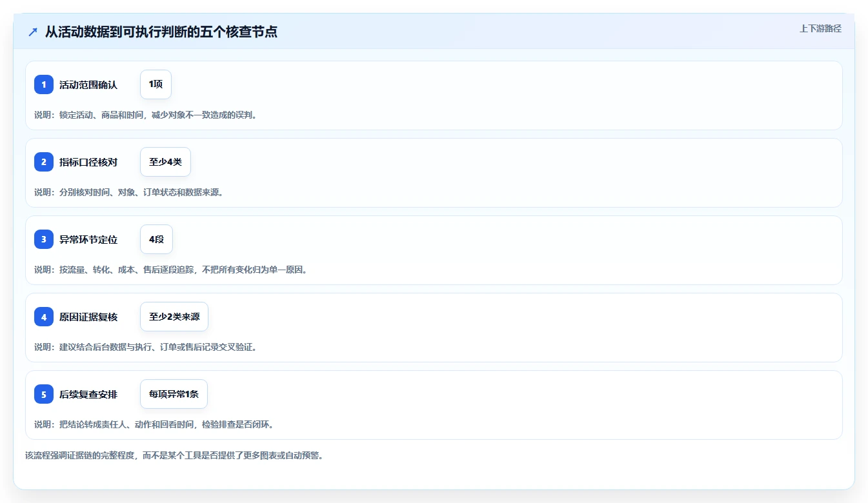This screenshot has width=868, height=503.
Task: Select the 异常环节定位 step title
Action: pos(88,239)
